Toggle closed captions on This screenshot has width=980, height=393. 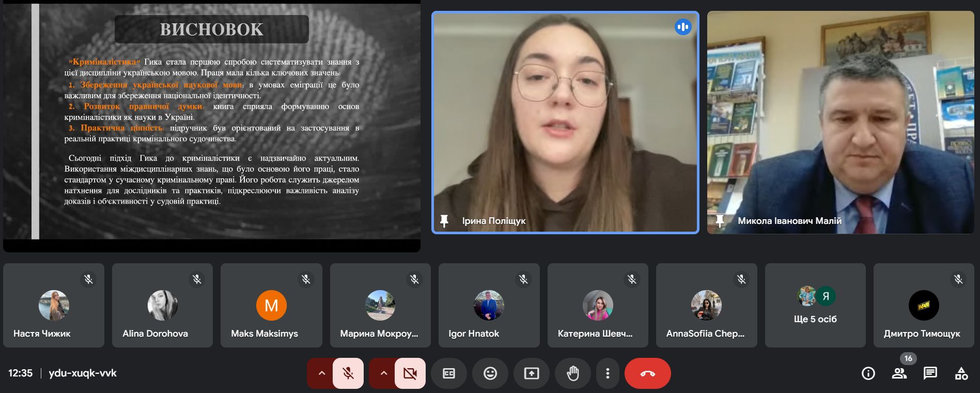pyautogui.click(x=448, y=373)
